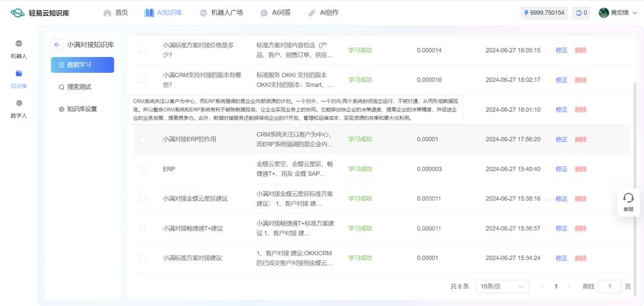Click 修正 for the 18:05:15 row
This screenshot has width=644, height=306.
tap(561, 50)
